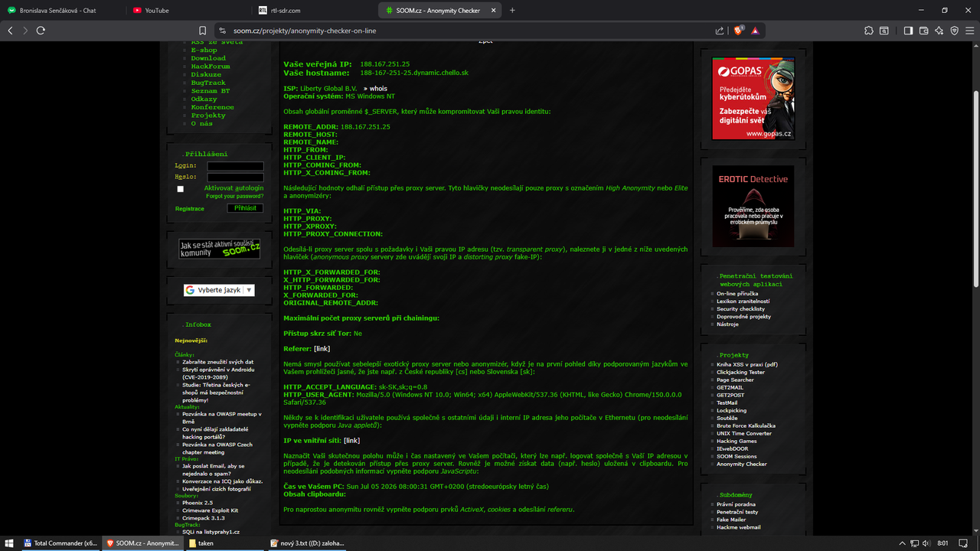Image resolution: width=980 pixels, height=551 pixels.
Task: Open Seznam BT in the left menu
Action: (x=211, y=91)
